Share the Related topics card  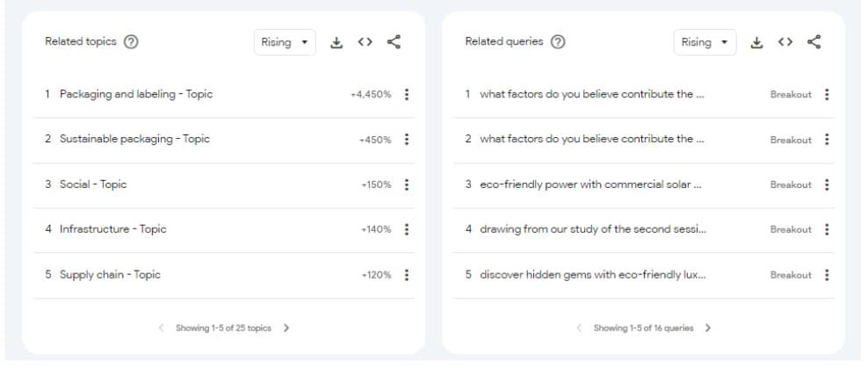(x=394, y=42)
